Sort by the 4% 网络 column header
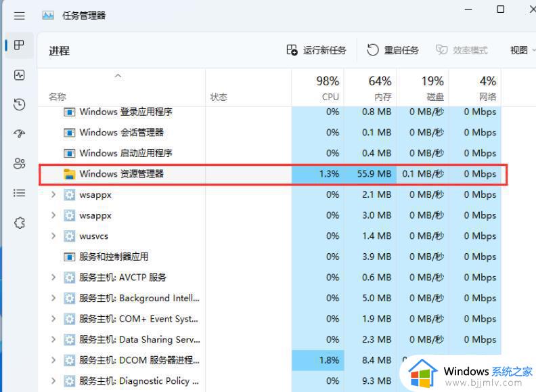Viewport: 536px width, 392px height. pos(475,87)
